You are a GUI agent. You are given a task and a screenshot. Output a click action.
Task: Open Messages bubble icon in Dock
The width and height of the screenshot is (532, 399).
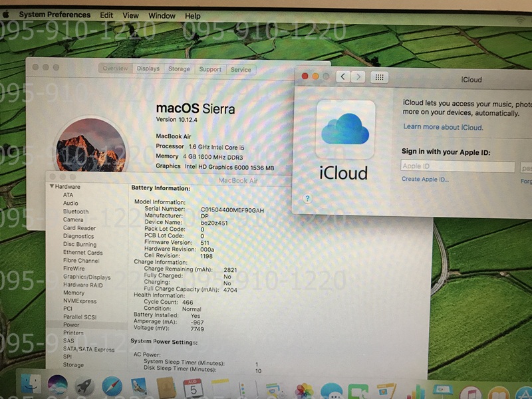click(331, 391)
